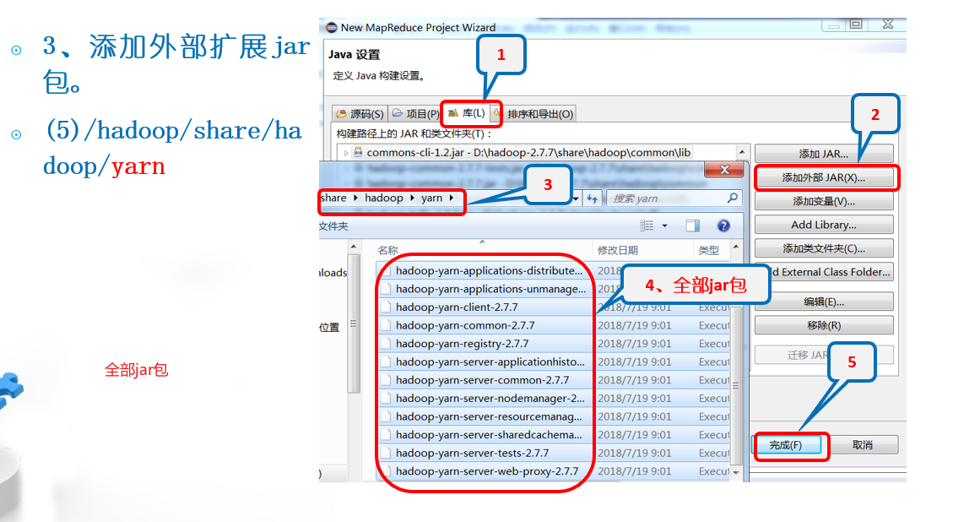Screen dimensions: 980x522
Task: Open the help icon in file dialog
Action: pos(723,226)
